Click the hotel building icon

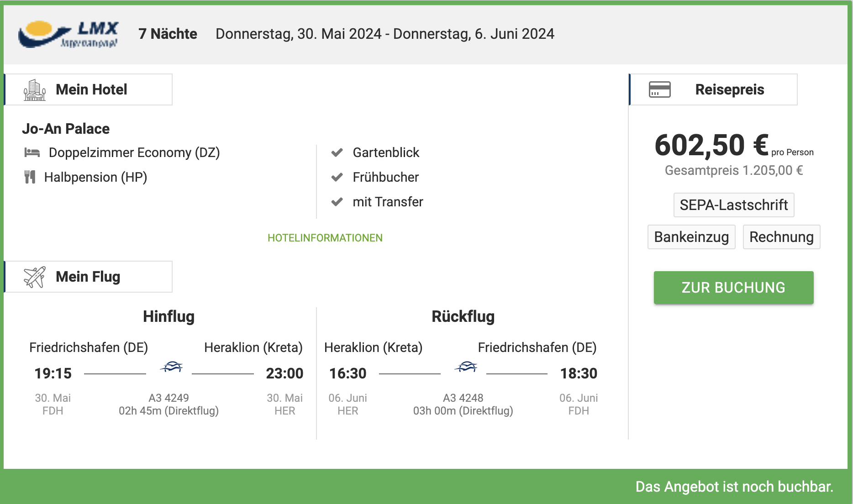coord(35,90)
